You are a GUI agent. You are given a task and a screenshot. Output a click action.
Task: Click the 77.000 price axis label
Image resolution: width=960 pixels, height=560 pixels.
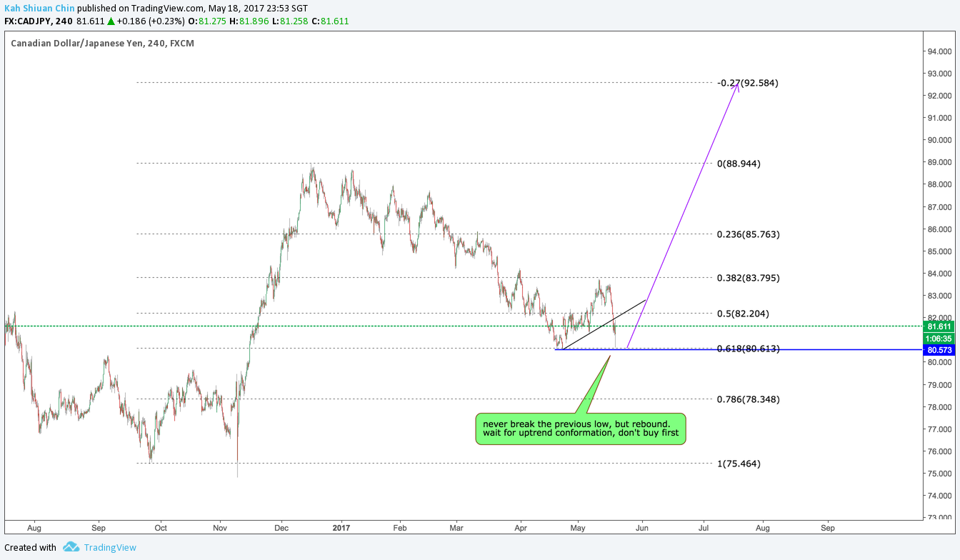tap(939, 429)
